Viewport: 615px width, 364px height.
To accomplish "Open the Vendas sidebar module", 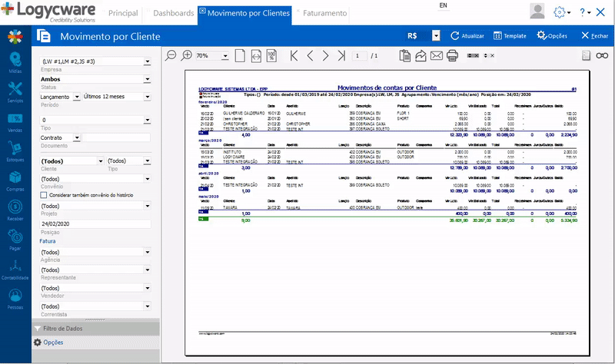I will (14, 122).
